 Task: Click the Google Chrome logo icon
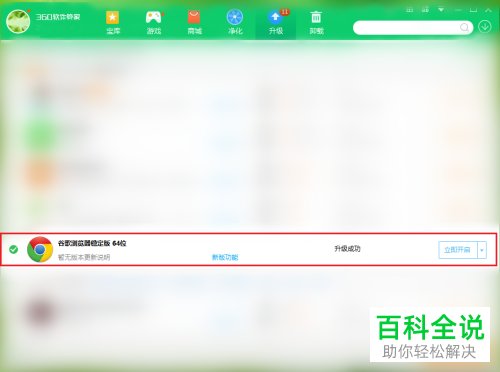pyautogui.click(x=40, y=249)
